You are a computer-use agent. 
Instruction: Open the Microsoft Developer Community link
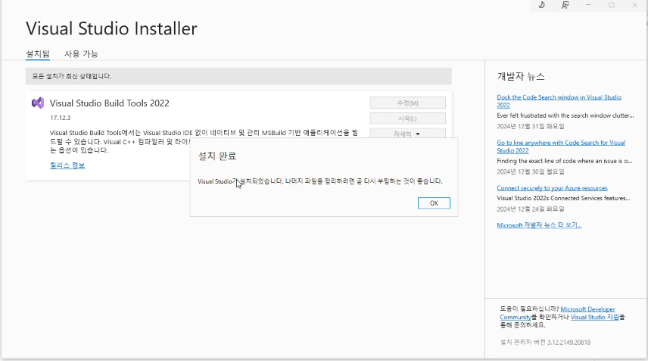point(558,313)
